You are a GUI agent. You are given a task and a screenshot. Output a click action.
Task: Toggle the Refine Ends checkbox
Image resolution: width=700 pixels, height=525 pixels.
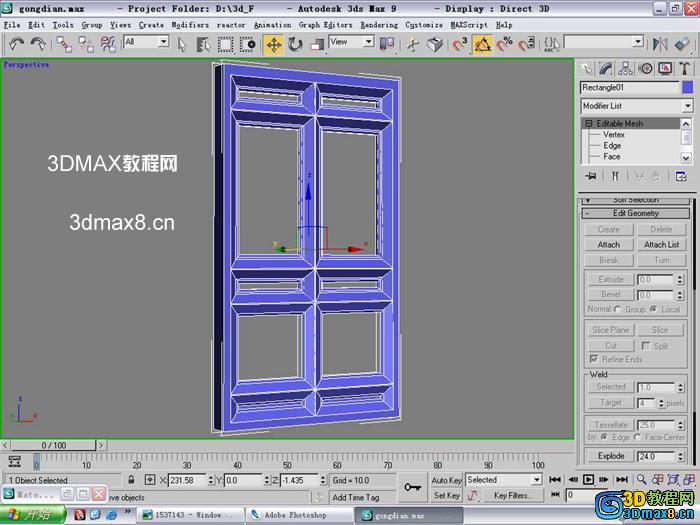tap(594, 359)
